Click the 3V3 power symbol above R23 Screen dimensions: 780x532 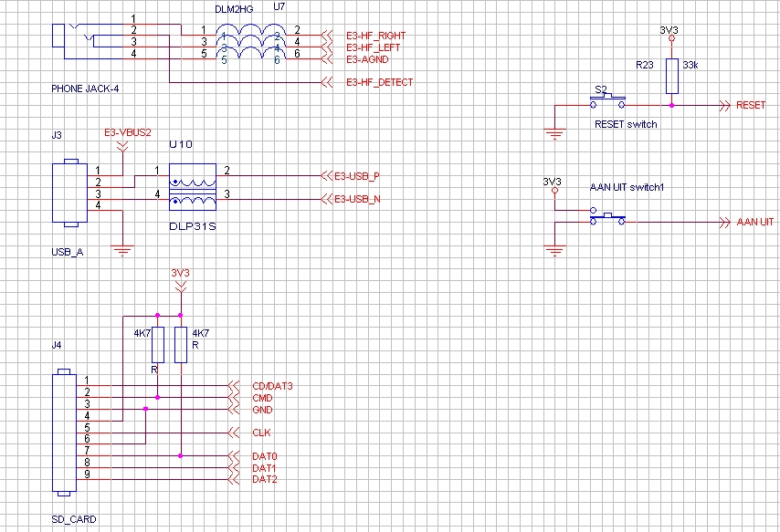click(671, 37)
